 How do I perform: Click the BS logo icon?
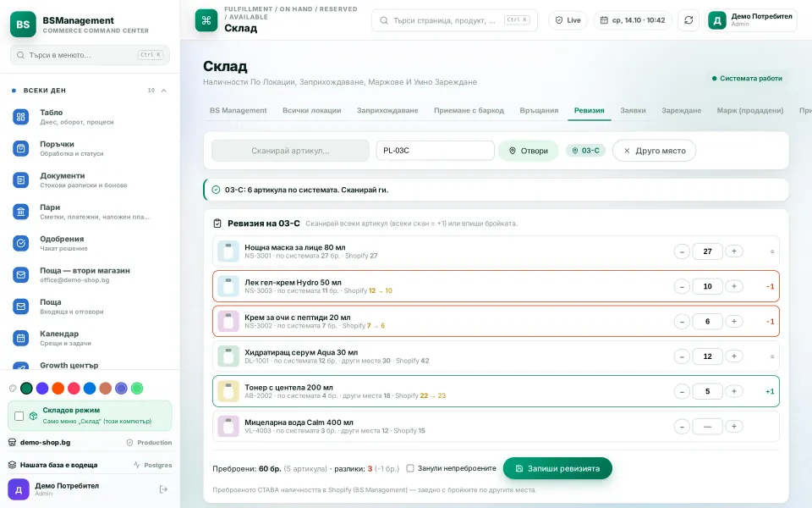tap(24, 24)
